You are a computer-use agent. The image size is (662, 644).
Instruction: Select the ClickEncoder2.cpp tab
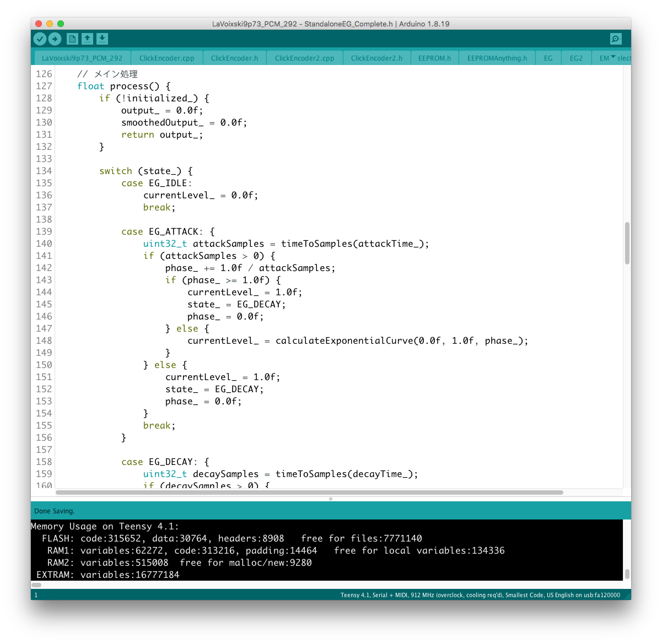pyautogui.click(x=304, y=58)
